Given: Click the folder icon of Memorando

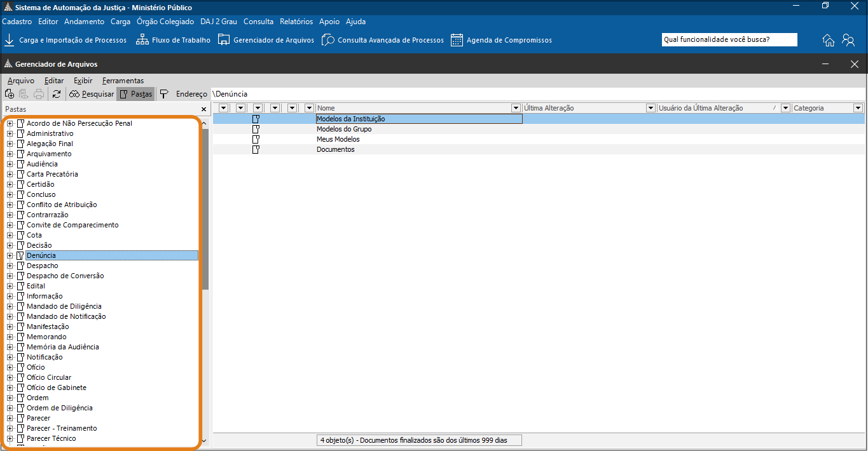Looking at the screenshot, I should 20,337.
